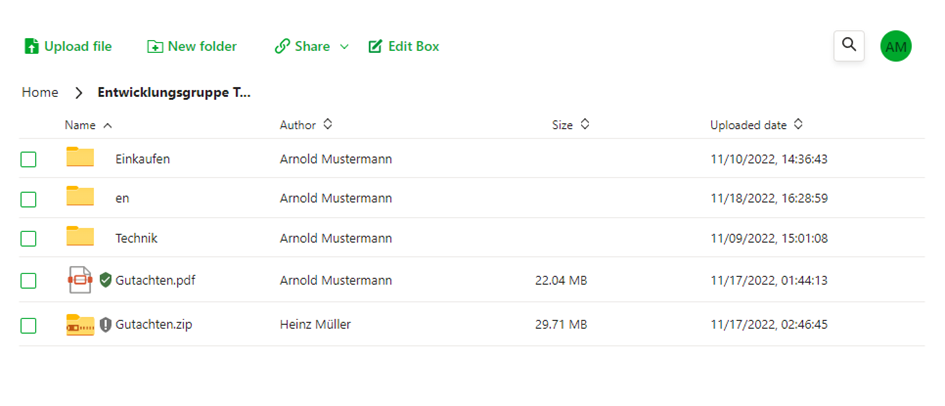This screenshot has width=945, height=406.
Task: Sort files by Size column
Action: [x=585, y=125]
